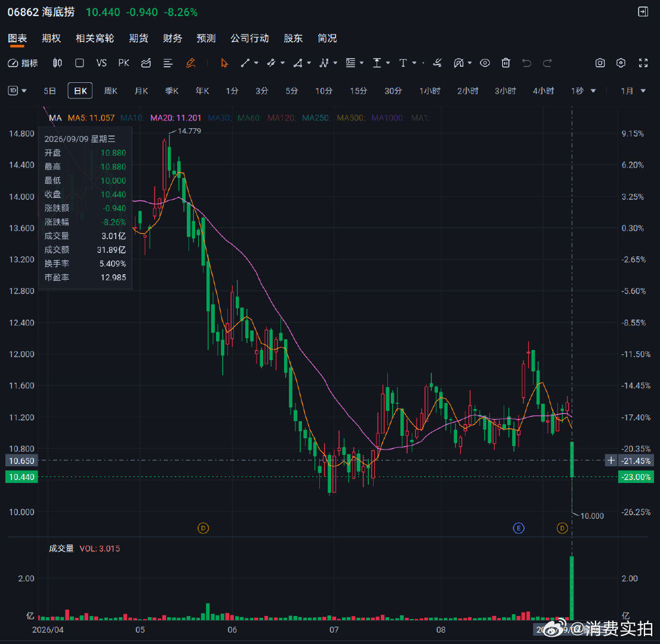660x644 pixels.
Task: Choose the 15分 interval
Action: tap(359, 91)
